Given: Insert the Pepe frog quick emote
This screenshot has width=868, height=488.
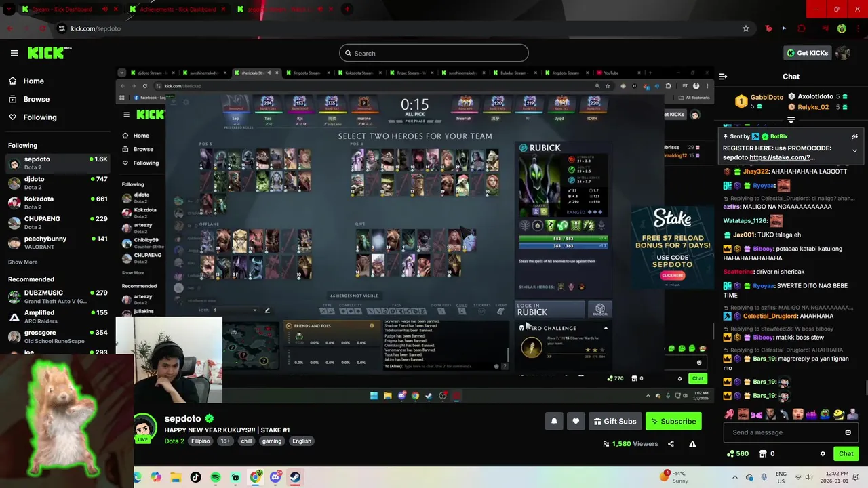Looking at the screenshot, I should pyautogui.click(x=825, y=413).
